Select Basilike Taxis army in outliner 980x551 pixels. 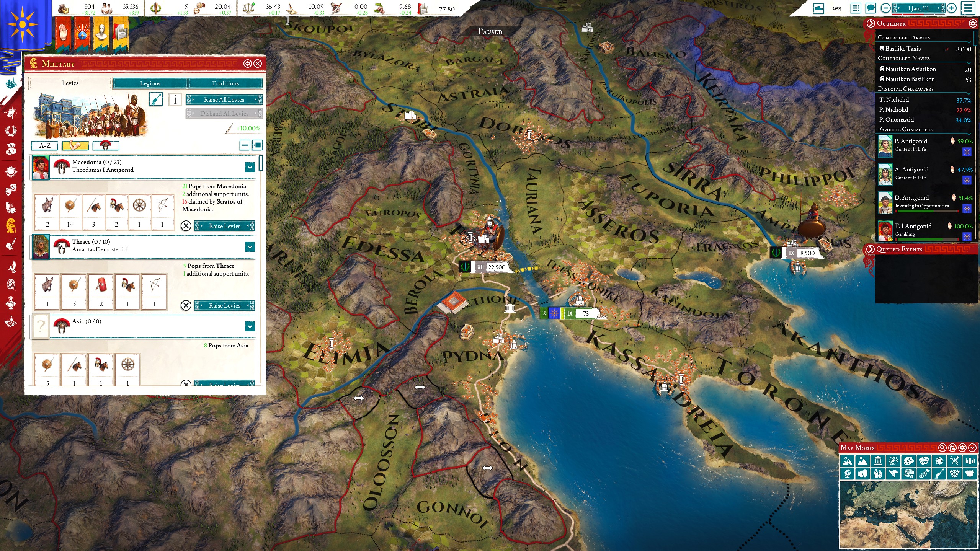pos(924,49)
